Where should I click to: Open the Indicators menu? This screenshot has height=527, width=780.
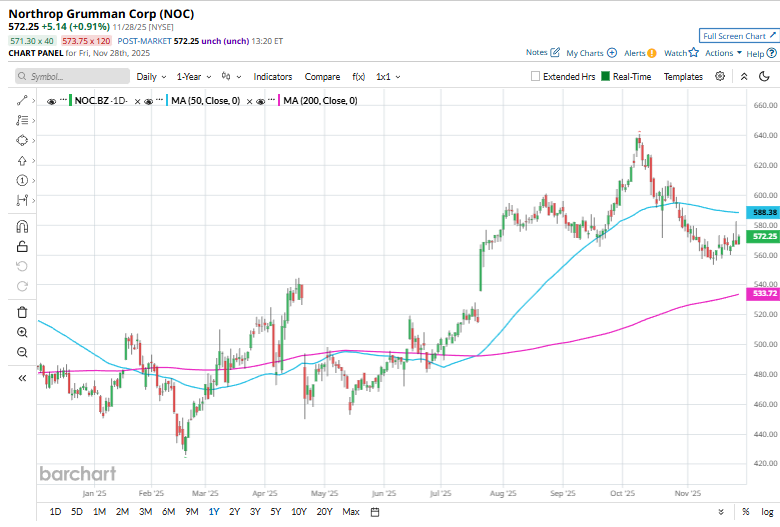point(272,76)
